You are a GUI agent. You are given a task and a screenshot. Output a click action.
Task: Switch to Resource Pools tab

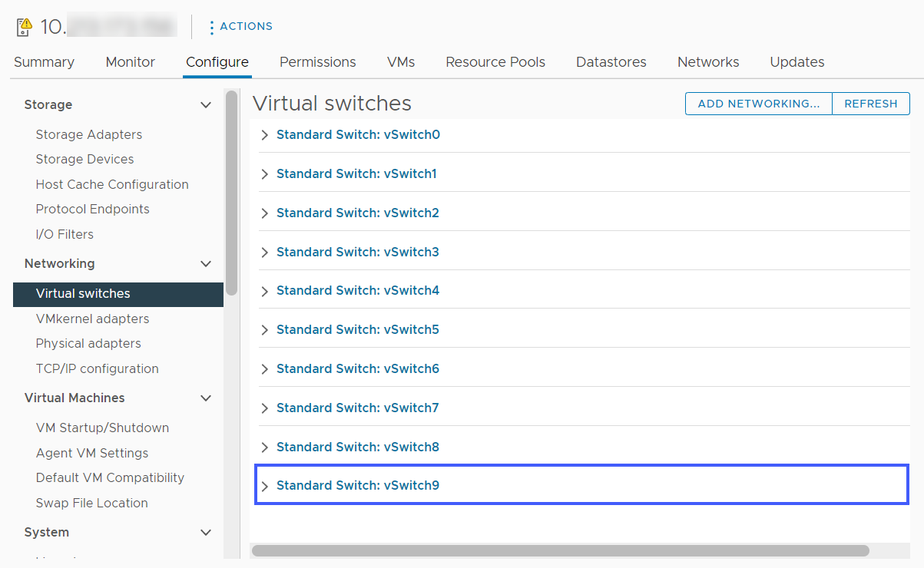coord(495,62)
